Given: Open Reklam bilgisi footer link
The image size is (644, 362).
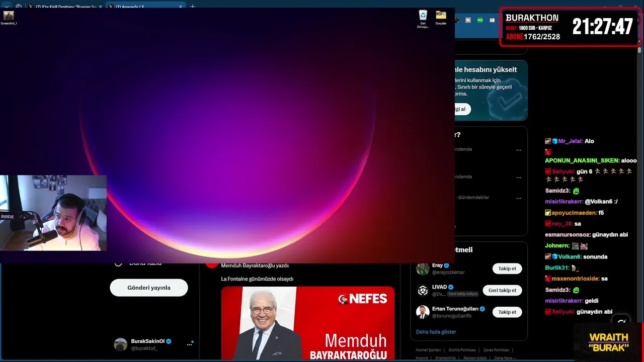Looking at the screenshot, I should coord(475,358).
